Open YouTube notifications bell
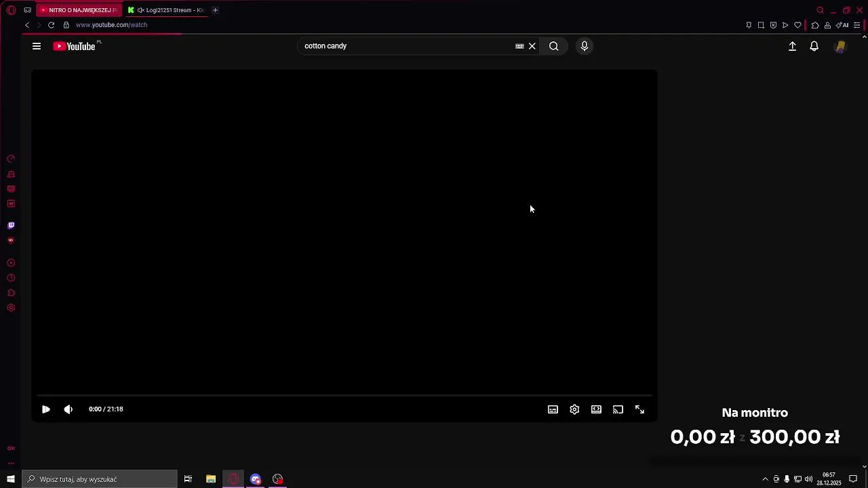 coord(814,46)
